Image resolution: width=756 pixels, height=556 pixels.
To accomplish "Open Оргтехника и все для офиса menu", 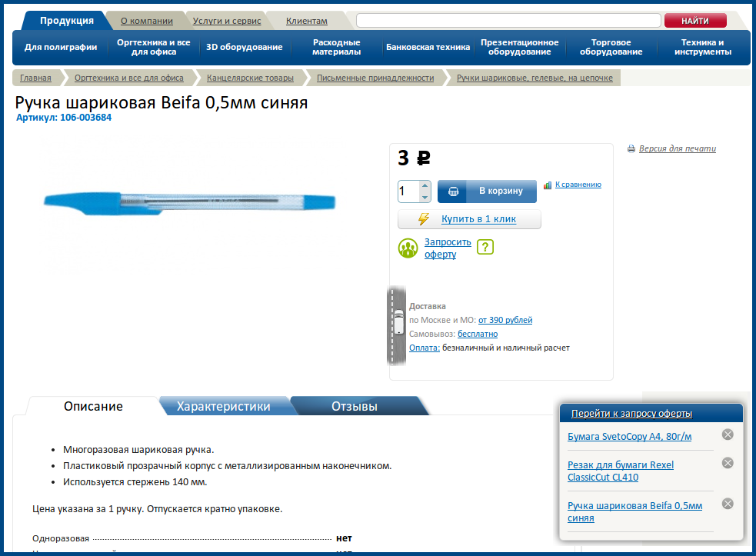I will 153,47.
